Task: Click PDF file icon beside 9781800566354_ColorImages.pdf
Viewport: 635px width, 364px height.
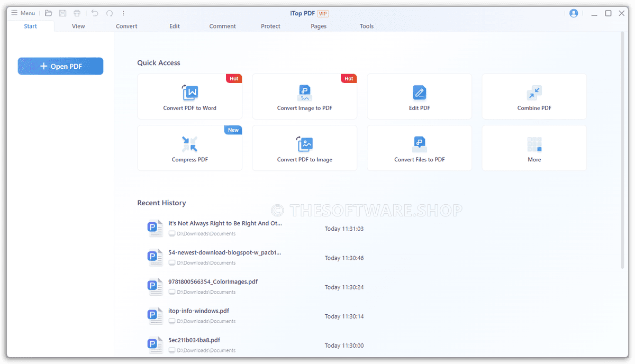Action: pos(155,287)
